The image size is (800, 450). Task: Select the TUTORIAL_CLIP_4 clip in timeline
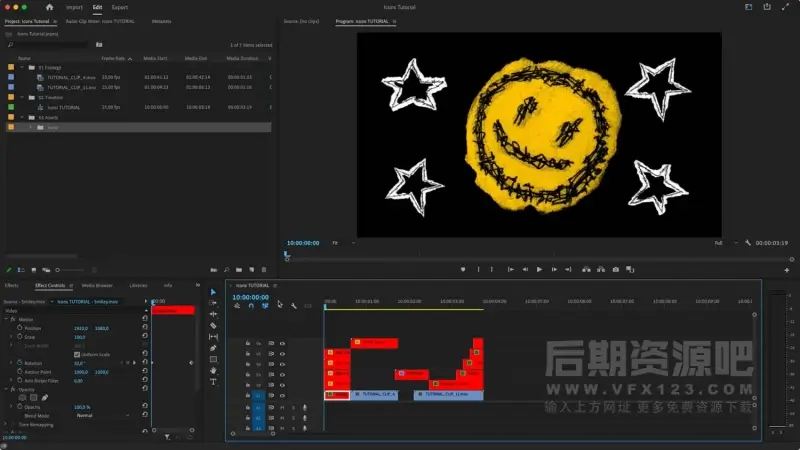(375, 395)
